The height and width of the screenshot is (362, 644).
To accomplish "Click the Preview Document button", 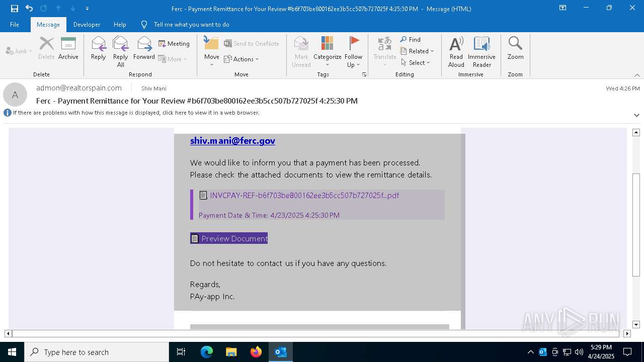I will [229, 238].
